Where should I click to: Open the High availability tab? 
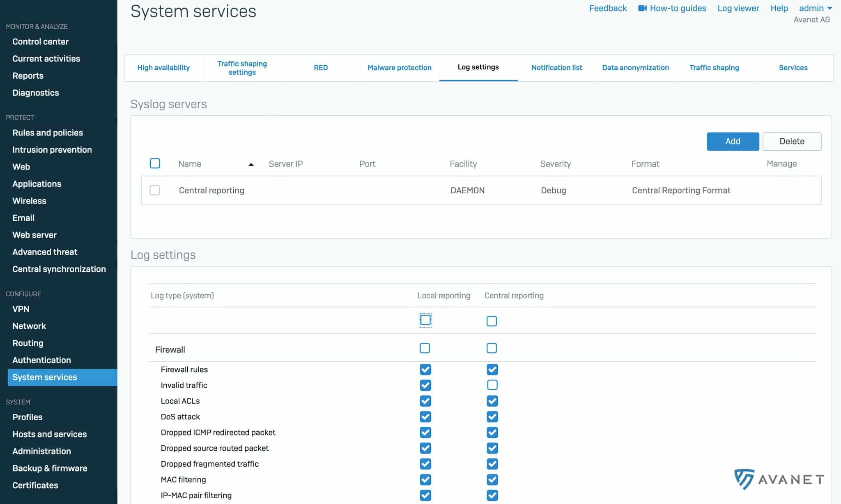(x=163, y=68)
